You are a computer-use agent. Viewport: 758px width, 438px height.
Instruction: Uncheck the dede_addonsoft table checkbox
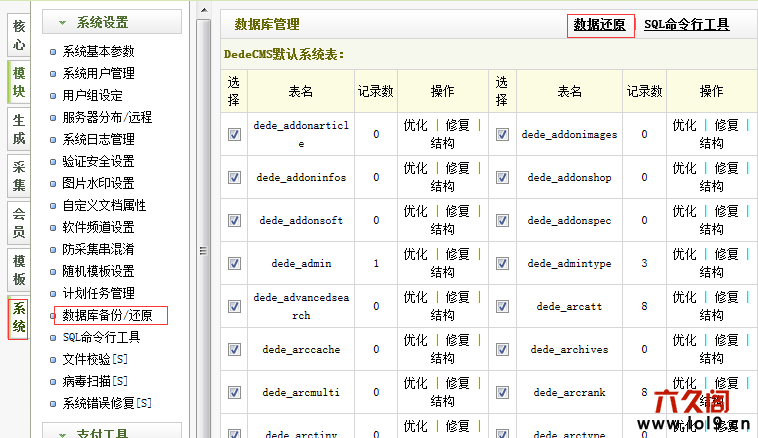point(234,220)
